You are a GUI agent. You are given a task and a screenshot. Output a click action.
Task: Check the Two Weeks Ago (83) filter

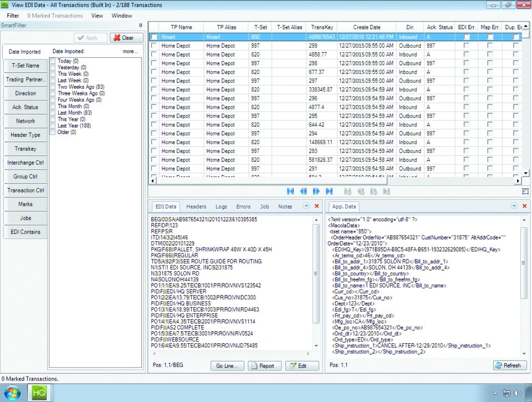click(x=53, y=87)
